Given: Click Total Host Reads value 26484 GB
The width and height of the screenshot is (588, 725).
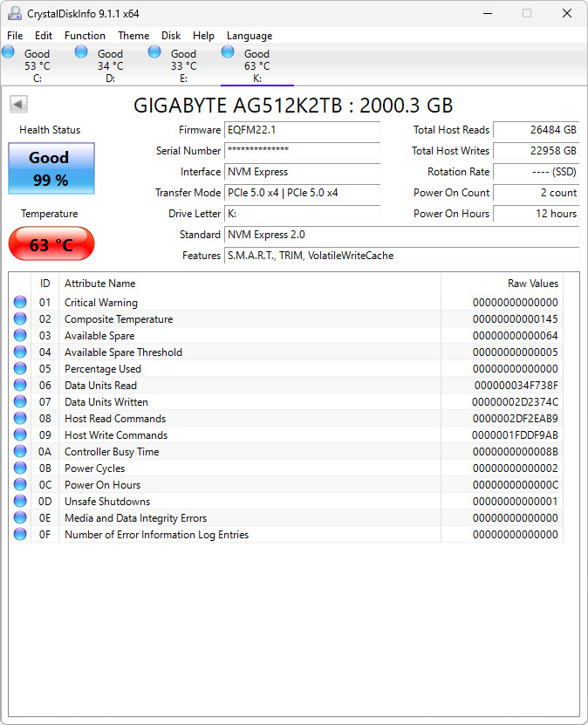Looking at the screenshot, I should point(537,130).
